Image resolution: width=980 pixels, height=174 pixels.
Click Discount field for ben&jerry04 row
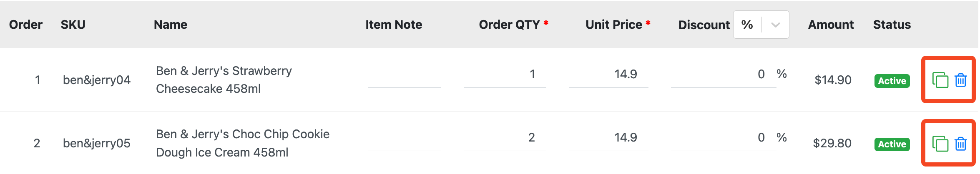(x=724, y=75)
